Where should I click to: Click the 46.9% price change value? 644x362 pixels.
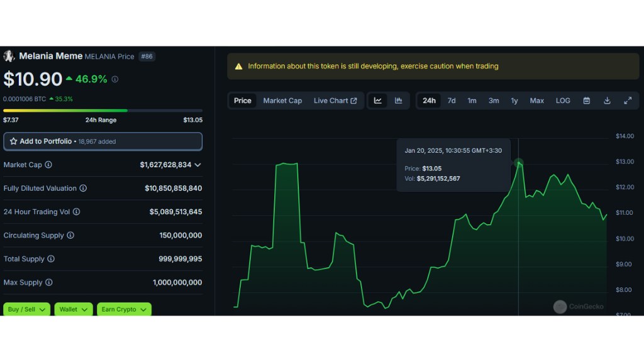(x=91, y=79)
